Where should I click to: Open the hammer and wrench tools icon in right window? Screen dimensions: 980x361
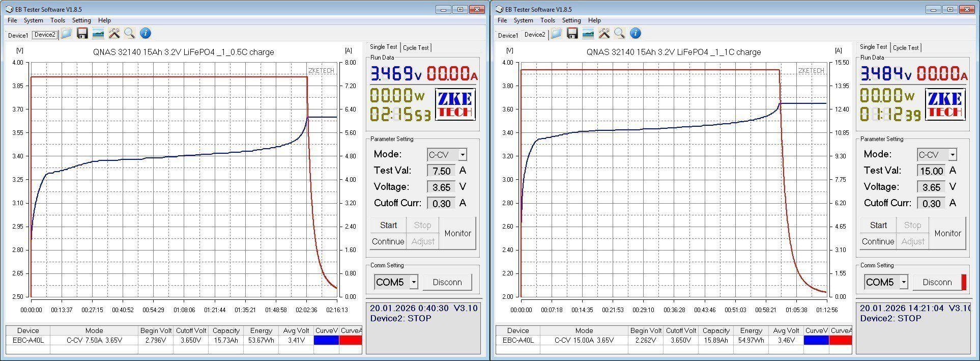click(604, 34)
